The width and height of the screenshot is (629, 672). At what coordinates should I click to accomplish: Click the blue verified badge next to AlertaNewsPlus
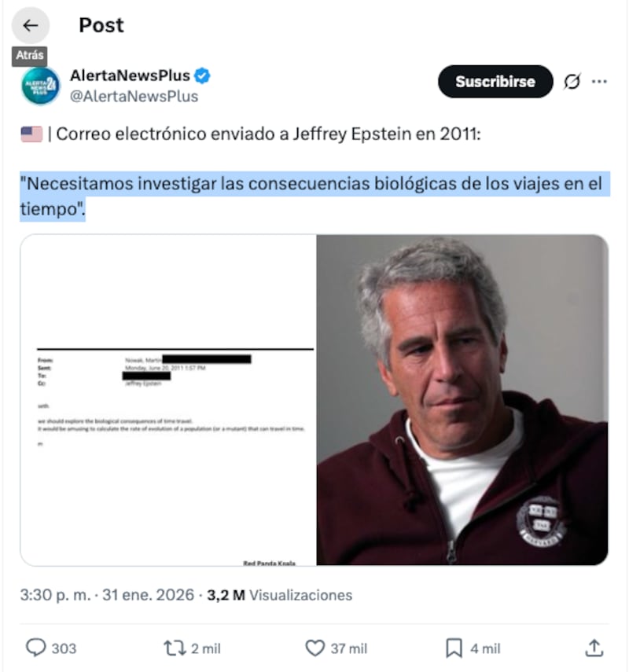[x=204, y=75]
